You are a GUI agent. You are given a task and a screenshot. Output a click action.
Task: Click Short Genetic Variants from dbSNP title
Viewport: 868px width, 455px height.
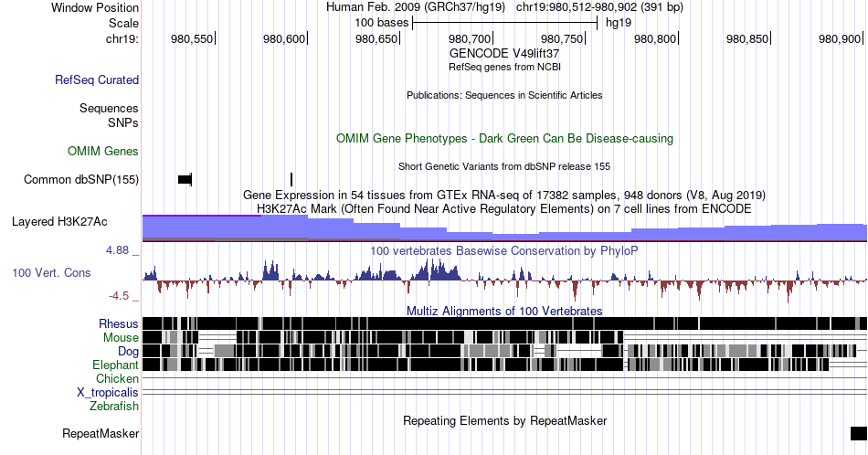coord(504,166)
